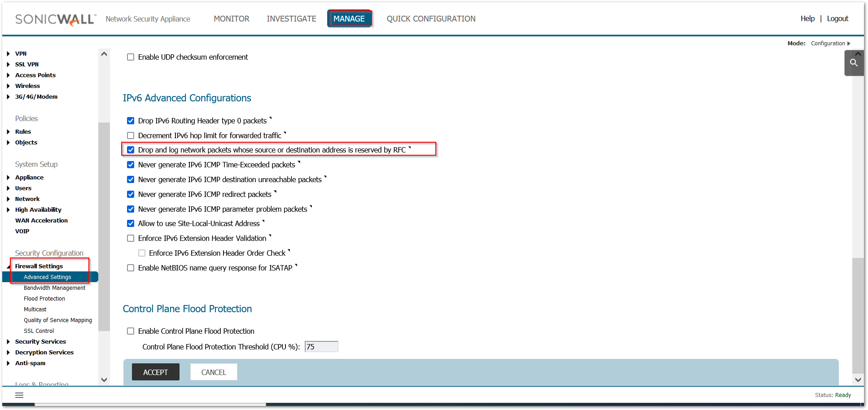Enable UDP checksum enforcement checkbox
Screen dimensions: 868x410
(131, 57)
